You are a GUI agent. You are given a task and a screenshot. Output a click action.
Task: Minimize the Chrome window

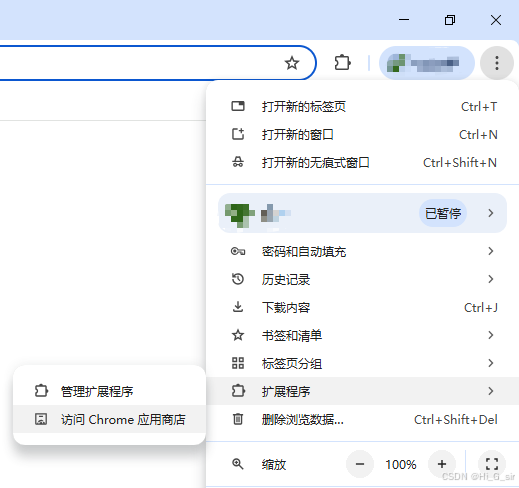click(x=404, y=20)
